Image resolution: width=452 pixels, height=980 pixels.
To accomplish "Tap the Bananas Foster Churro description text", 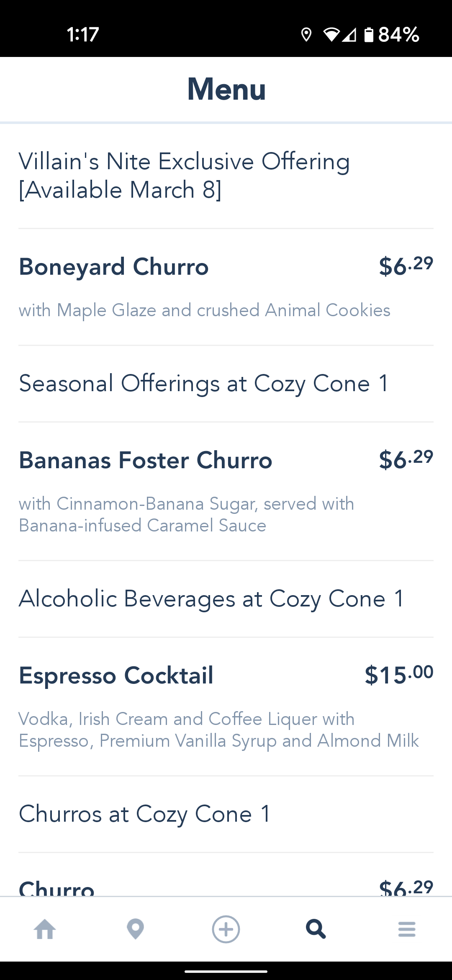I will pos(186,514).
